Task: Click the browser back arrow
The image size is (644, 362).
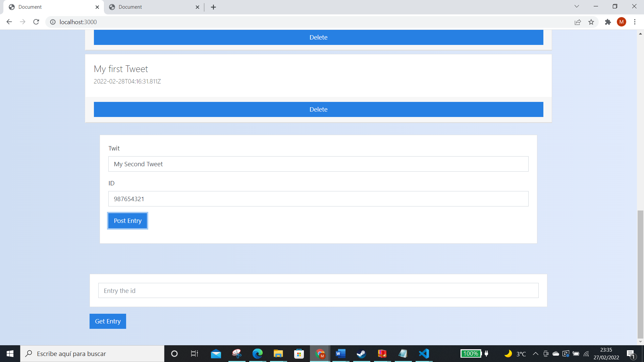Action: pos(9,22)
